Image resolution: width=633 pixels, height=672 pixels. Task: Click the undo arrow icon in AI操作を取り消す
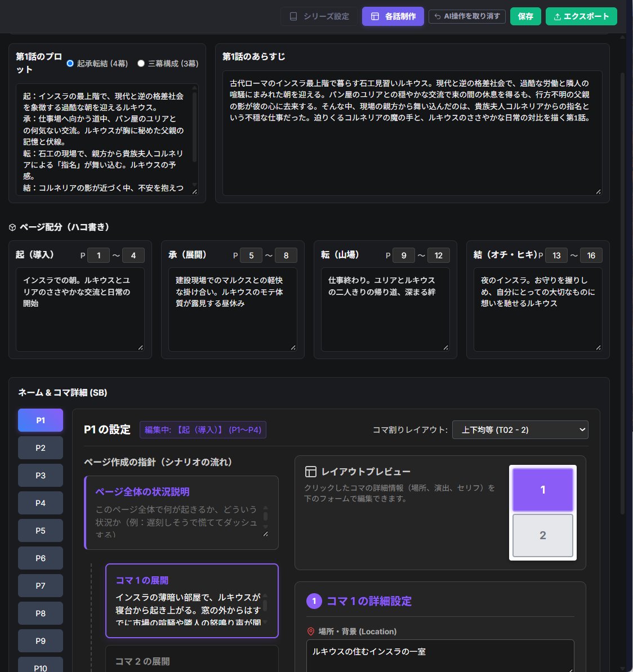[438, 16]
